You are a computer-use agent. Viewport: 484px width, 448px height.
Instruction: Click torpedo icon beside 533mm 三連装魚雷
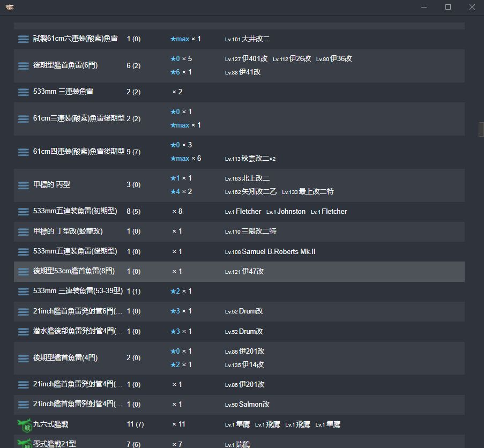[x=24, y=92]
